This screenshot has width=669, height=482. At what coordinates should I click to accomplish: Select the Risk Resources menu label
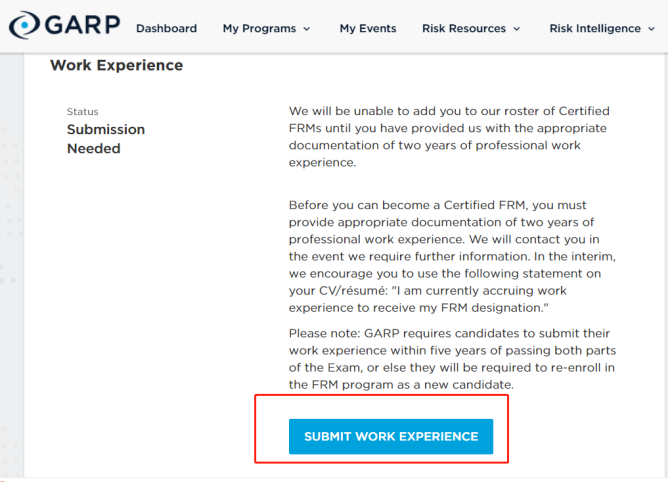(464, 28)
